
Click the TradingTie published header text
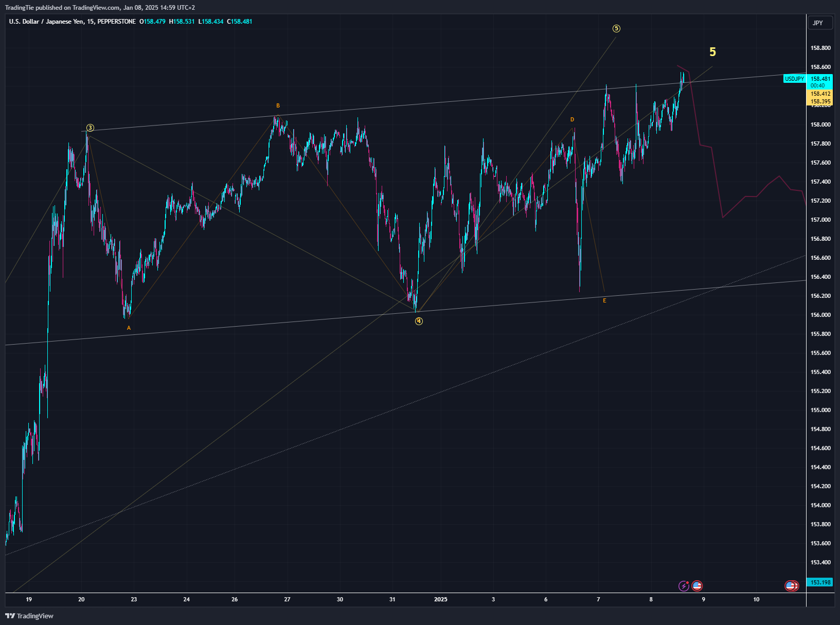coord(100,8)
